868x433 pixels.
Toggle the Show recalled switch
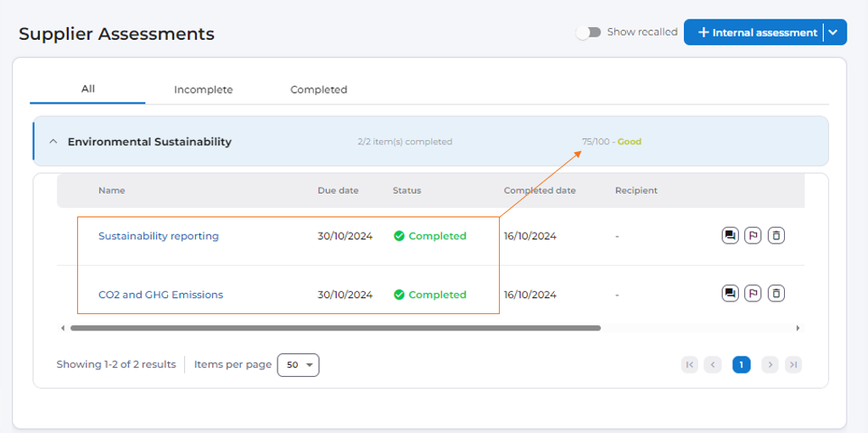click(x=588, y=32)
